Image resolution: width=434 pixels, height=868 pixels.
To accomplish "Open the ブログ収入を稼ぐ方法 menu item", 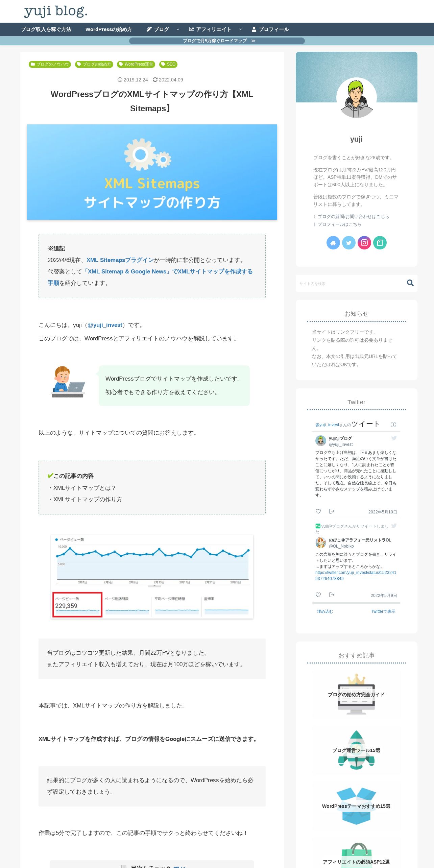I will [46, 29].
